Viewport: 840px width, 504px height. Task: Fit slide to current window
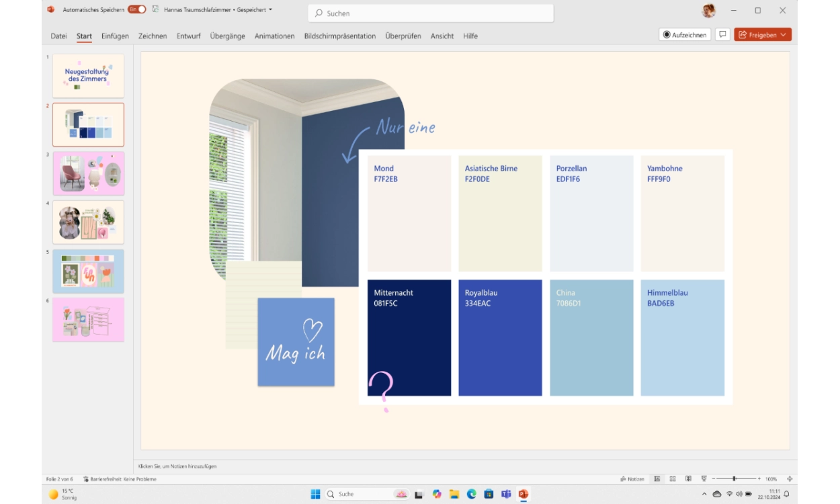coord(789,479)
